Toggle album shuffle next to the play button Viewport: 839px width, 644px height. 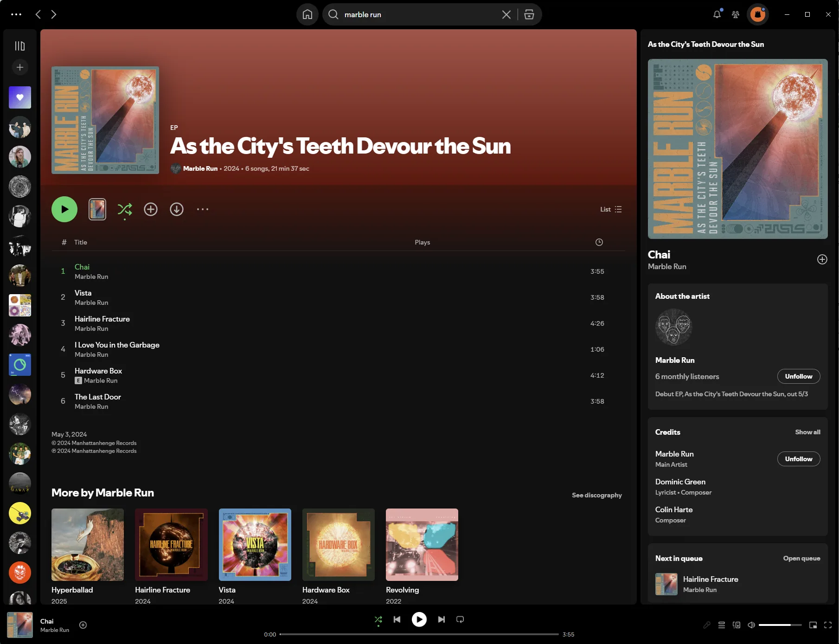point(125,210)
